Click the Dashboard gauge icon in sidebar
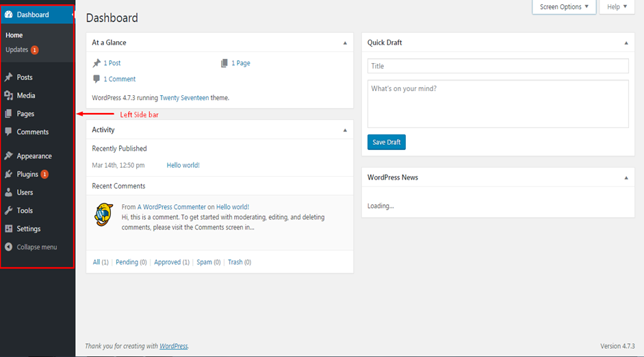 click(x=9, y=14)
